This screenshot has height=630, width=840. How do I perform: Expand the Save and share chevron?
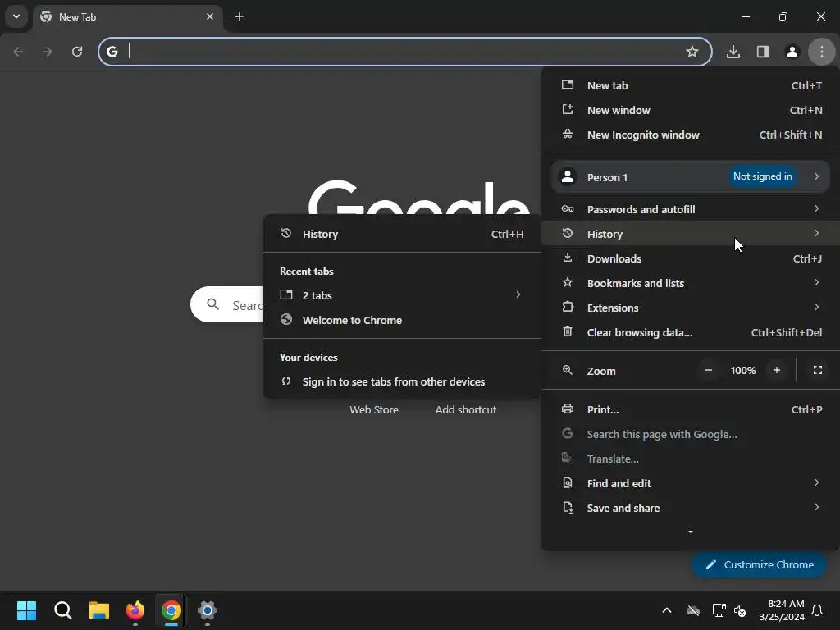(x=816, y=507)
